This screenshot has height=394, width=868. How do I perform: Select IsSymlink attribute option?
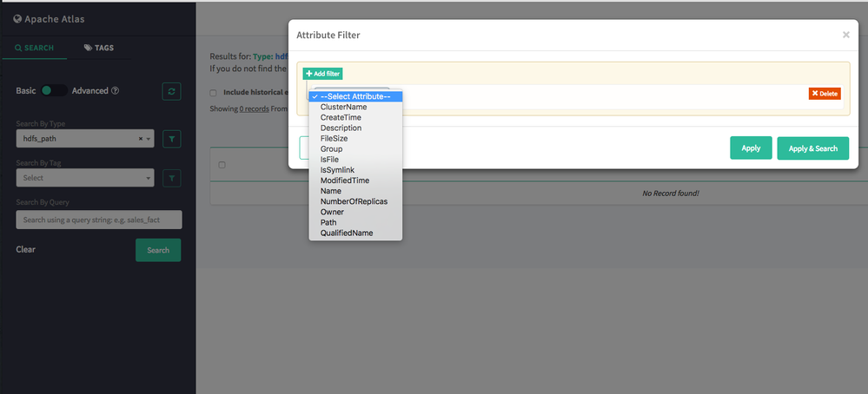click(x=355, y=170)
